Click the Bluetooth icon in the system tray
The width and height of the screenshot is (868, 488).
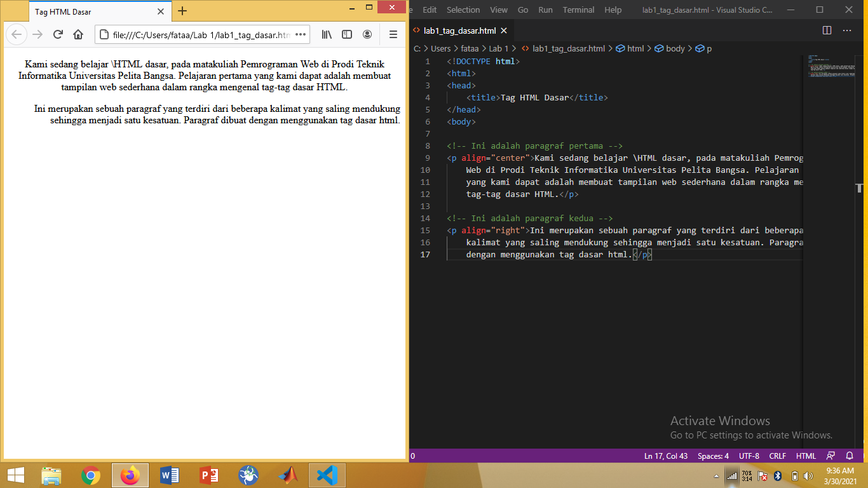pyautogui.click(x=778, y=475)
